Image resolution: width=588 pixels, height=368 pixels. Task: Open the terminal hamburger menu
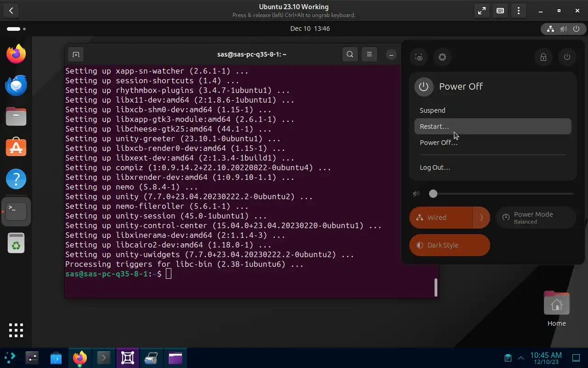pyautogui.click(x=369, y=54)
